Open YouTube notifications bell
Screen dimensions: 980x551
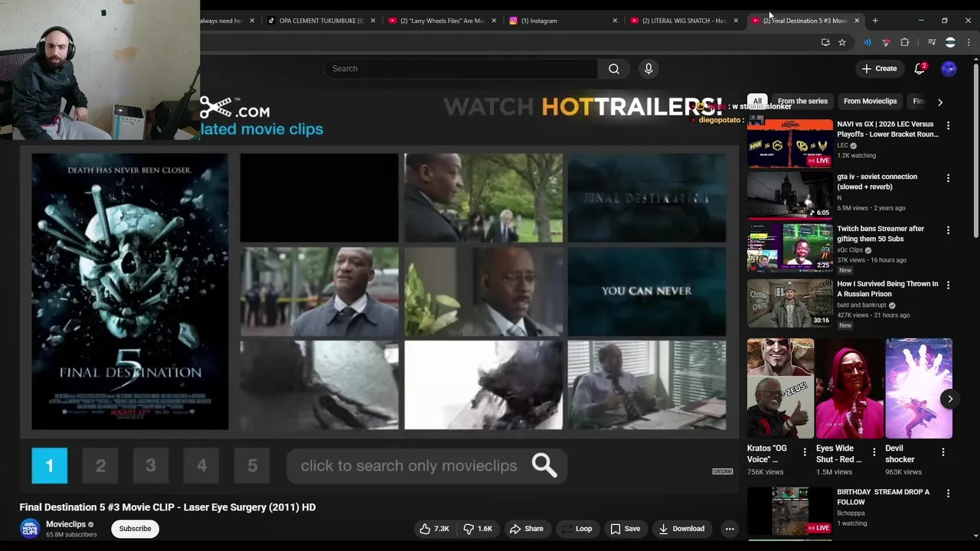[x=920, y=69]
